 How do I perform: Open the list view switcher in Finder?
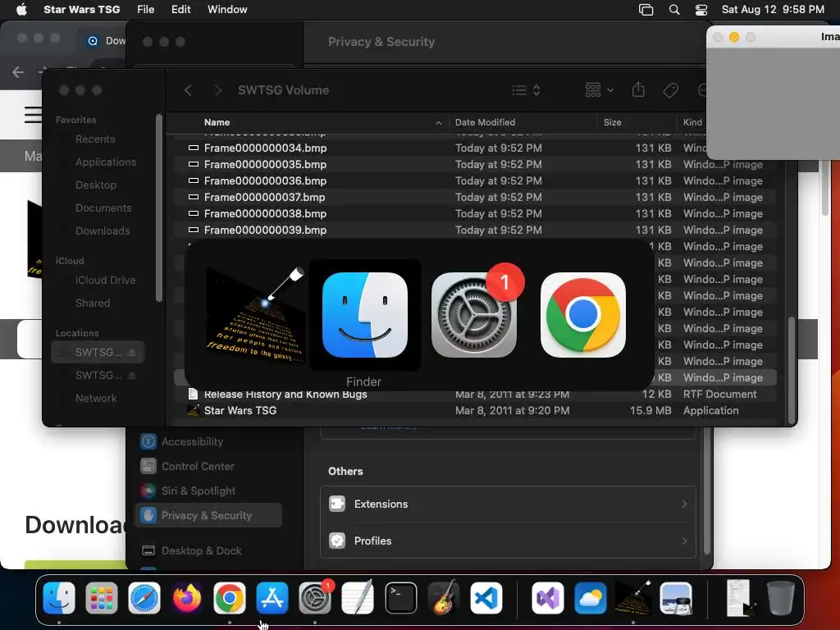(x=526, y=90)
